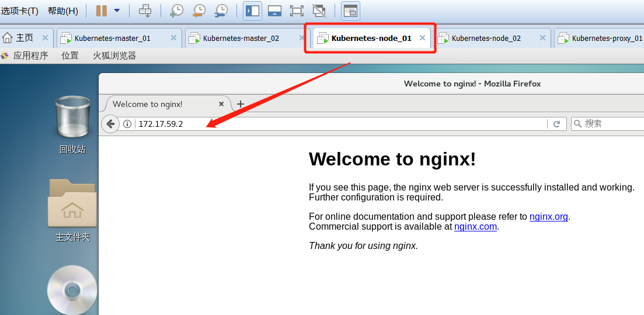This screenshot has width=644, height=315.
Task: Follow the nginx.com link
Action: click(476, 227)
